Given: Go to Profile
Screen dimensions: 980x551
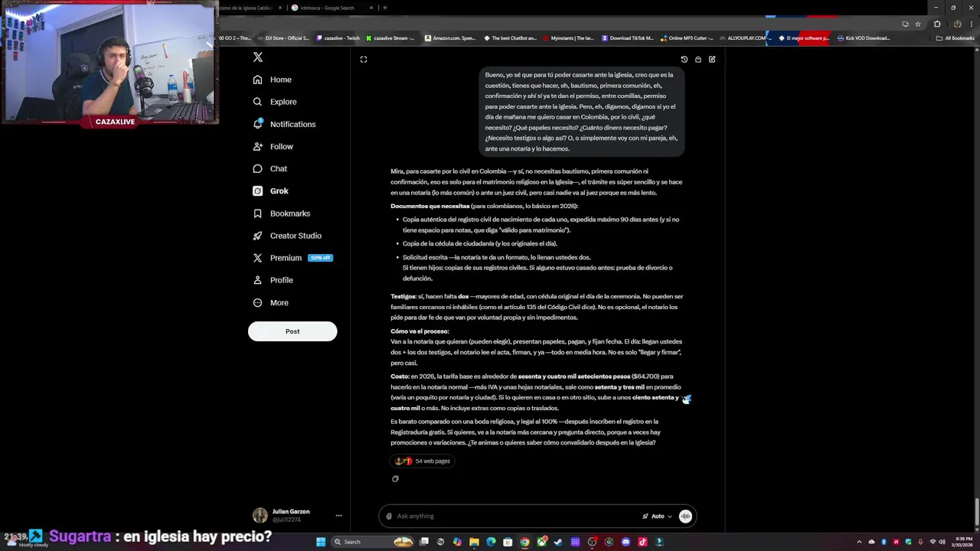Looking at the screenshot, I should (x=273, y=280).
